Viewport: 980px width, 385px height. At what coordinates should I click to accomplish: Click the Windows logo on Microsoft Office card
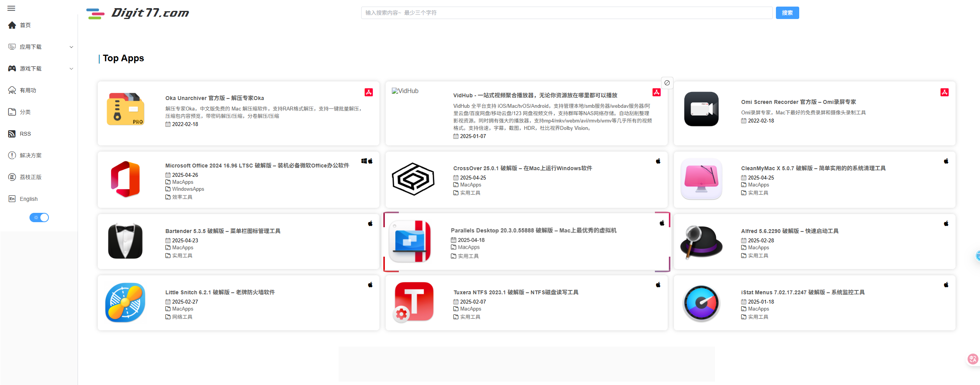pos(364,161)
